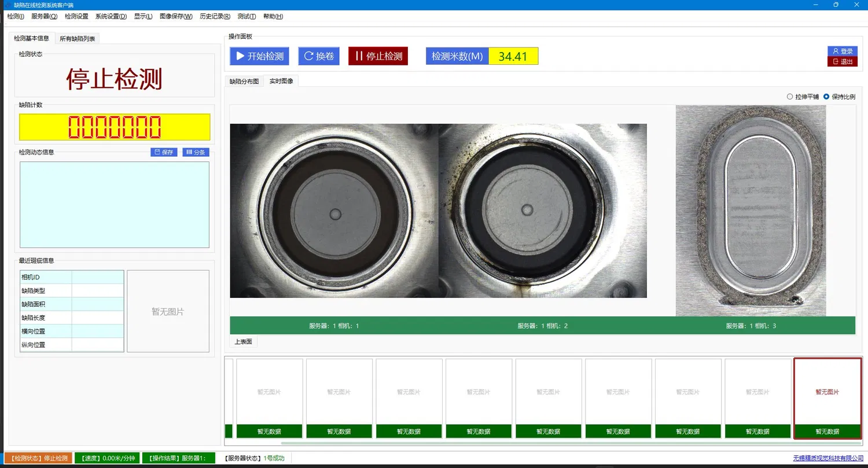Click the red-highlighted 暂无图片 defect thumbnail
This screenshot has height=468, width=868.
[x=827, y=399]
